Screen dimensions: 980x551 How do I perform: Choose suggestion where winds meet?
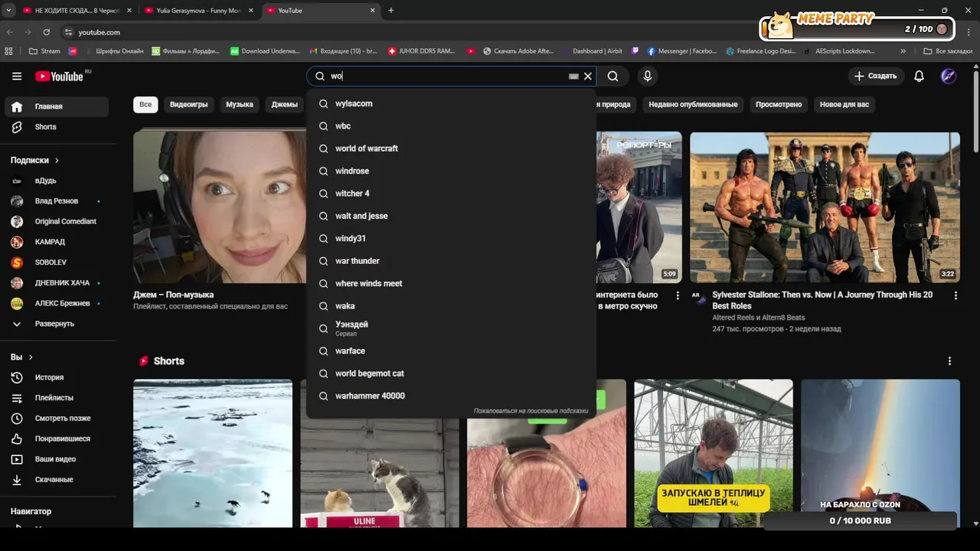451,283
